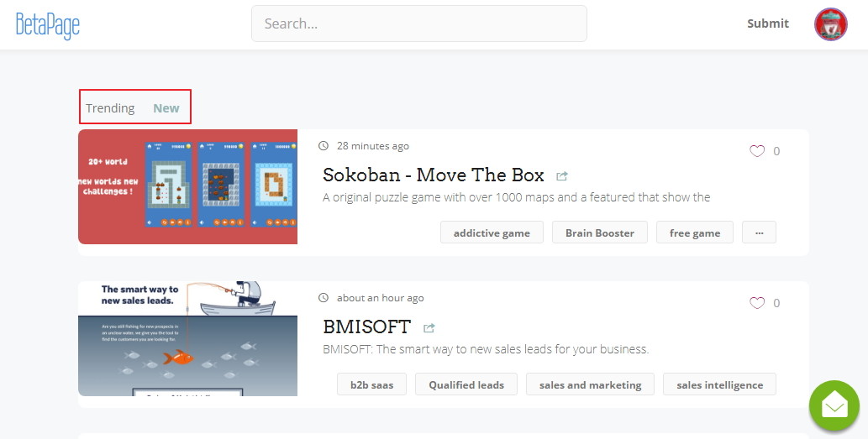Click the green mail envelope button
Viewport: 868px width, 439px height.
[x=834, y=406]
